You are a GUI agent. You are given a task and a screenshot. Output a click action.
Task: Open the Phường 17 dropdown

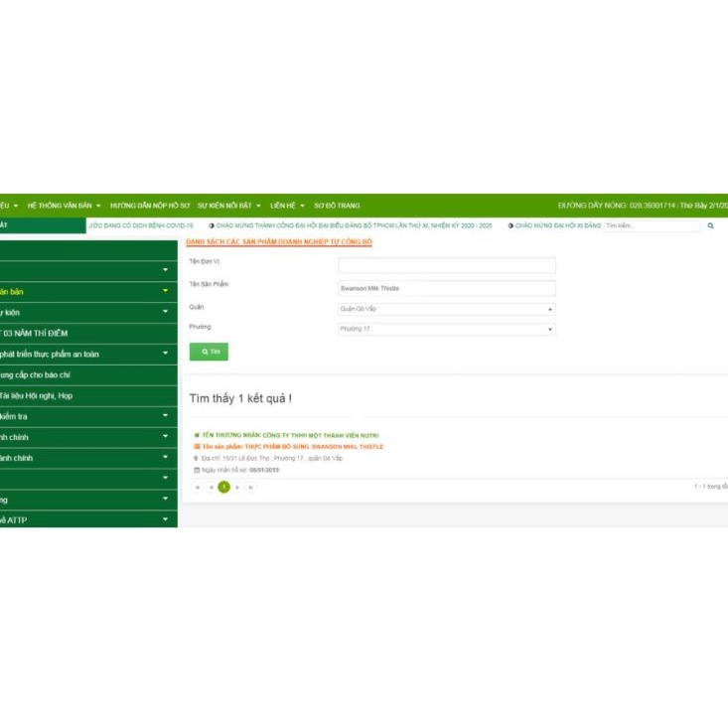pyautogui.click(x=446, y=329)
